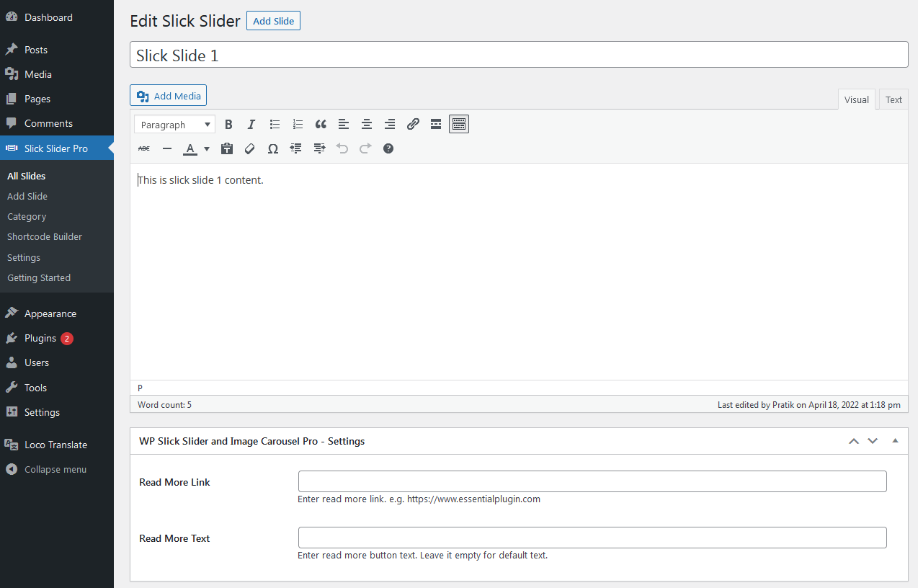
Task: Enable center text alignment
Action: pyautogui.click(x=366, y=124)
